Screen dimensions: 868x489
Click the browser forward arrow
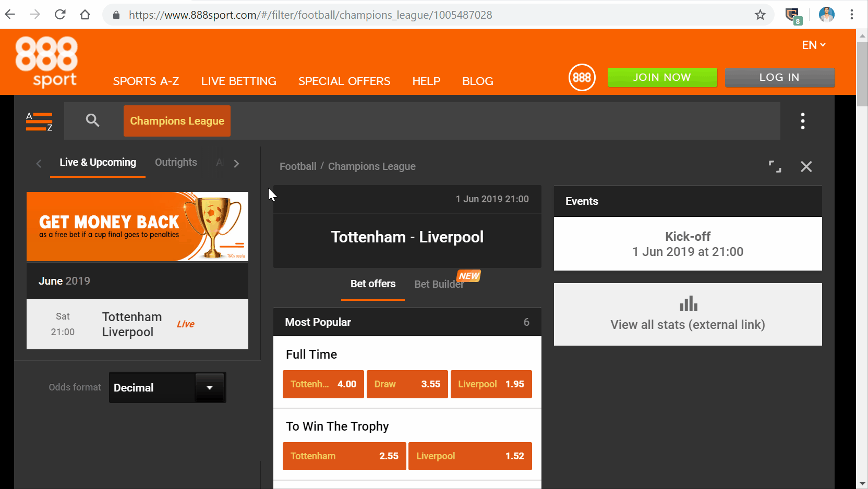(35, 15)
